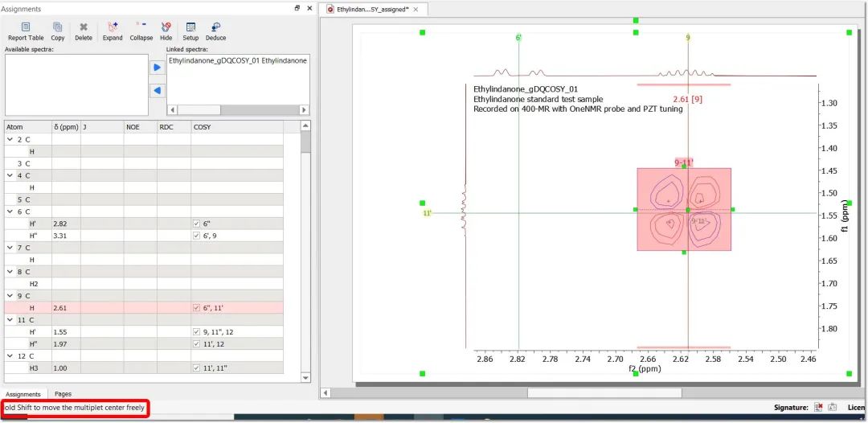This screenshot has height=423, width=868.
Task: Switch to the Pages tab
Action: [x=63, y=394]
